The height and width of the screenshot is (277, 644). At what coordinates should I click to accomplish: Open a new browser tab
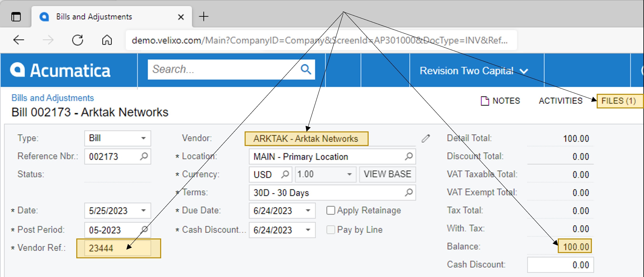coord(204,17)
